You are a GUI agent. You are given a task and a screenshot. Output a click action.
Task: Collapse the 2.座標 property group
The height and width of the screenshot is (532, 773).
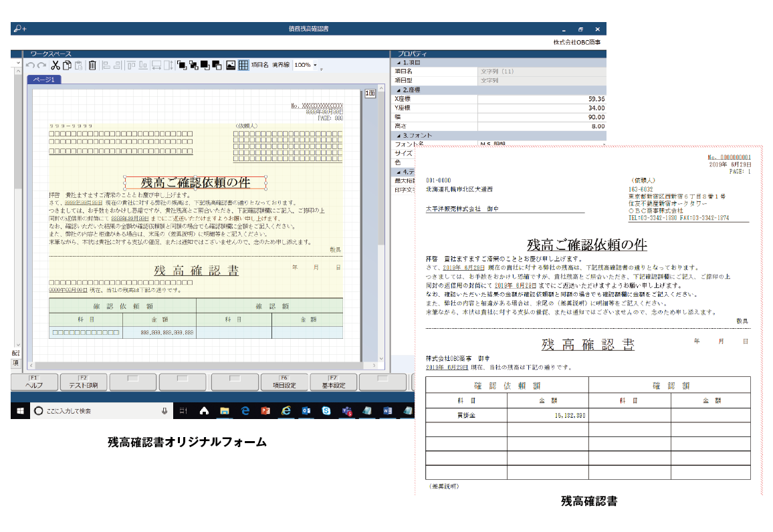[399, 90]
